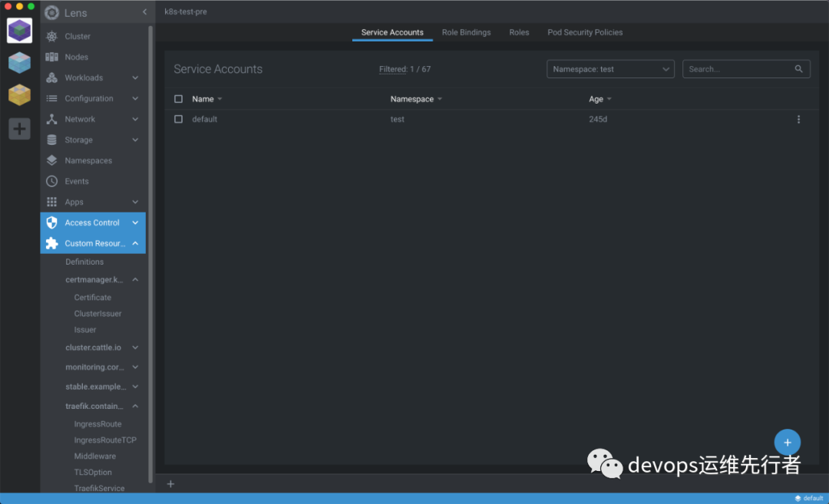Tick the select-all checkbox in header
The width and height of the screenshot is (829, 504).
tap(179, 99)
